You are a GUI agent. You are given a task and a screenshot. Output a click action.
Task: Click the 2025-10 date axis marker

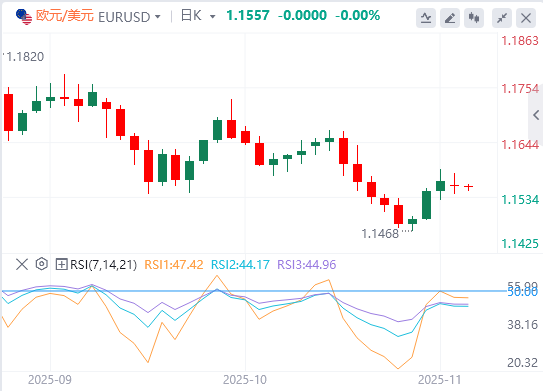coord(245,380)
